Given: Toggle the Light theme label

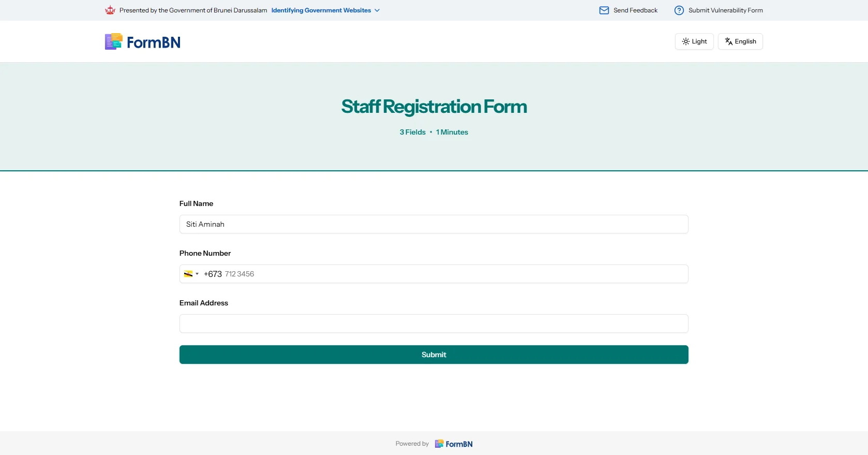Looking at the screenshot, I should pos(699,41).
